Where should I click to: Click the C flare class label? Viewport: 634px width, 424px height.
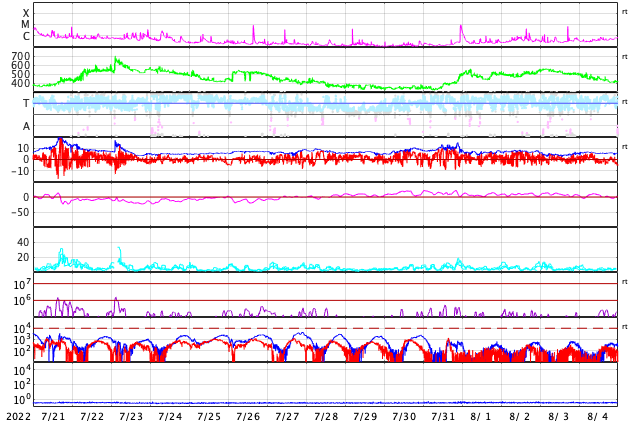26,37
